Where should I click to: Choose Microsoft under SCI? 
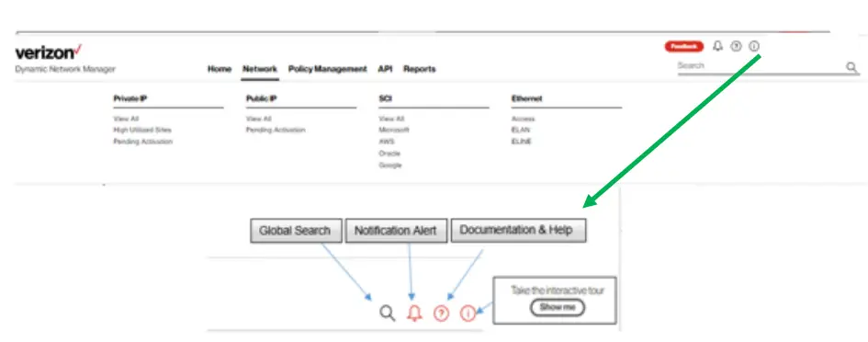point(394,131)
